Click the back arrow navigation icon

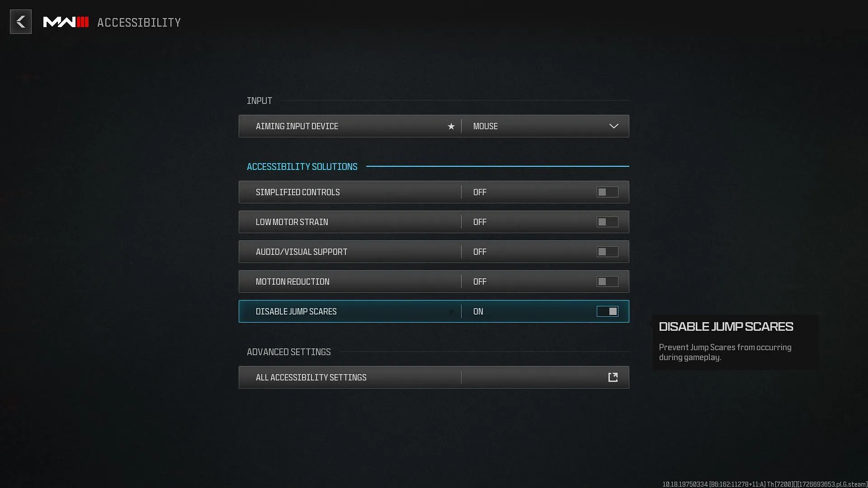point(20,22)
